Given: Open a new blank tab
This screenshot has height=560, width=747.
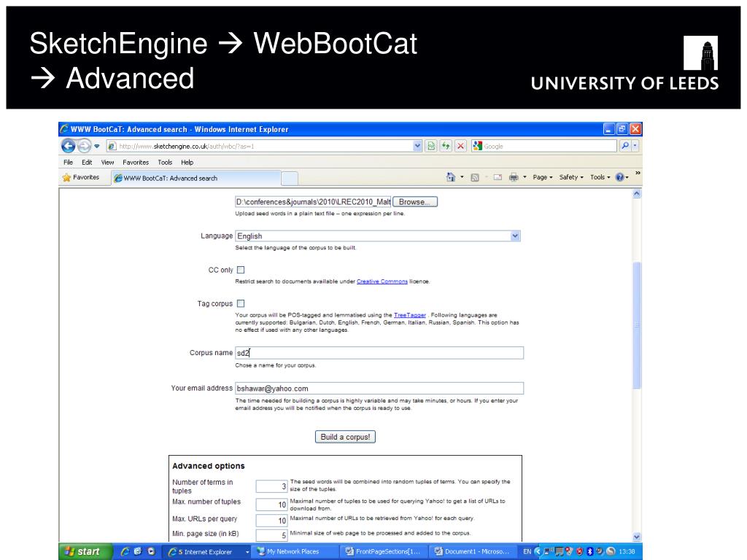Looking at the screenshot, I should [289, 179].
